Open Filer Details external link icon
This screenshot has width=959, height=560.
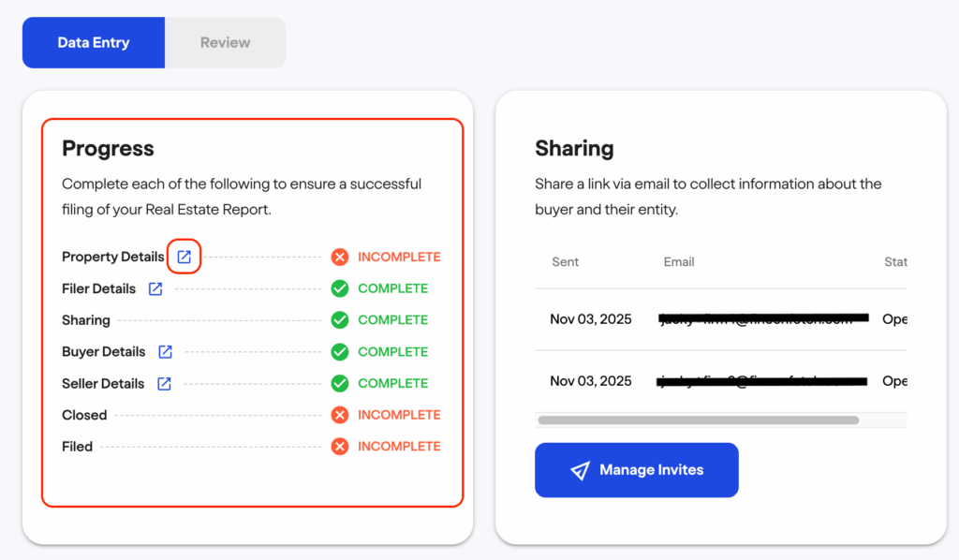tap(155, 288)
